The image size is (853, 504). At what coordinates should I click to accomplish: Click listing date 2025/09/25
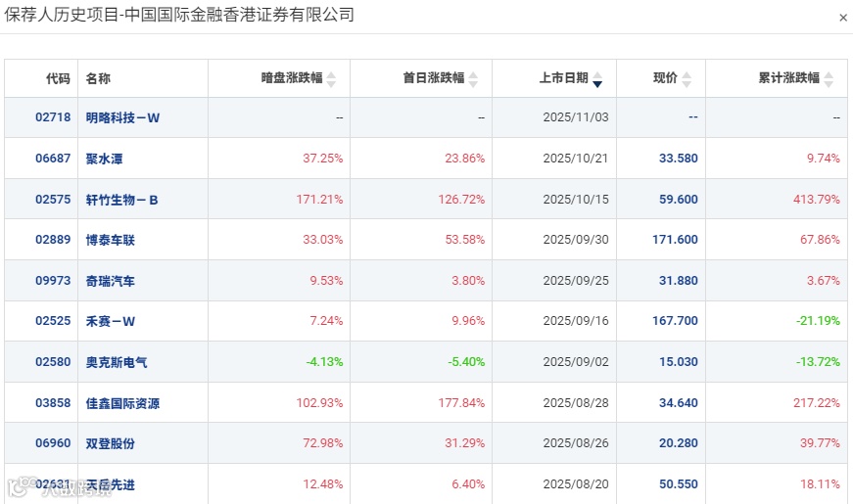tap(576, 281)
